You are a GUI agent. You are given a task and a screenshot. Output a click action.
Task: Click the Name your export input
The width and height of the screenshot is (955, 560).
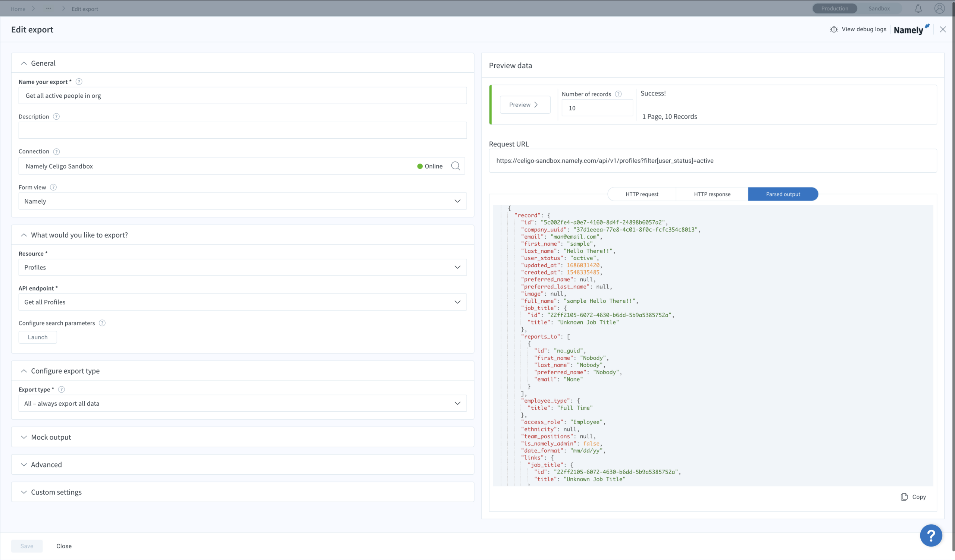point(242,96)
